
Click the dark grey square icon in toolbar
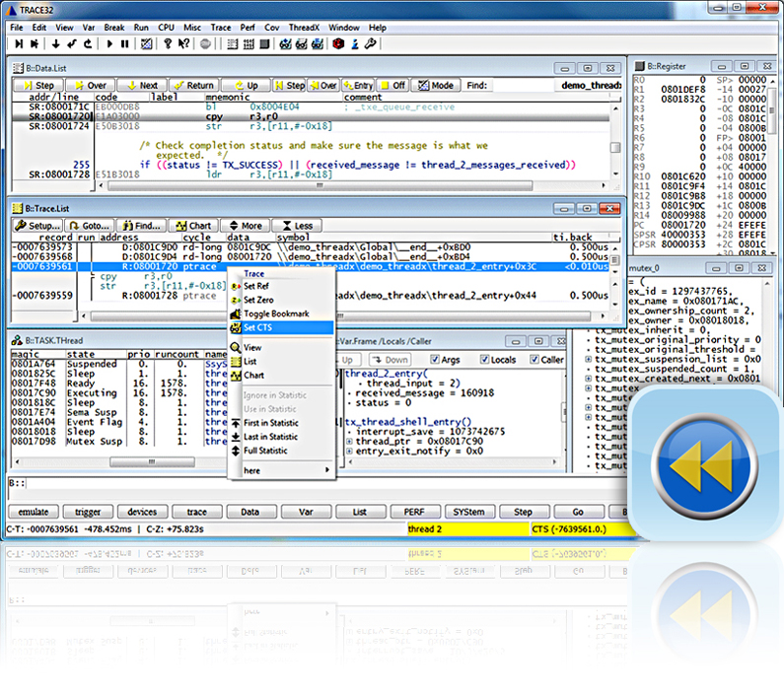(x=264, y=44)
